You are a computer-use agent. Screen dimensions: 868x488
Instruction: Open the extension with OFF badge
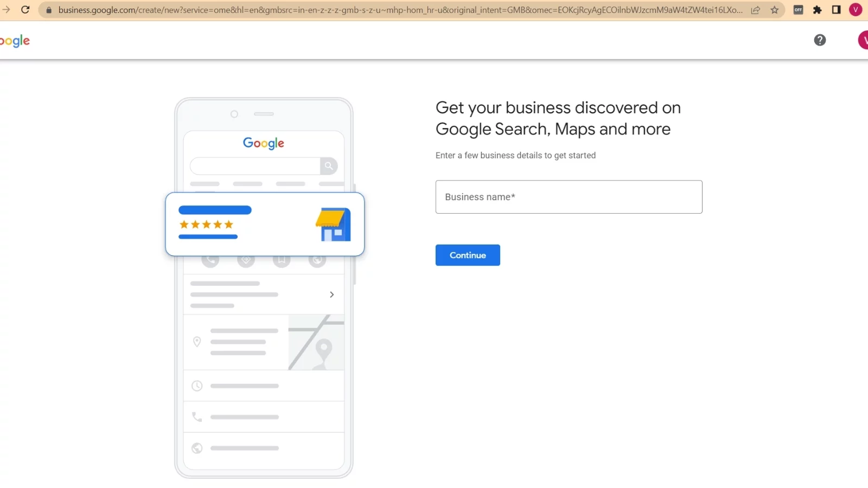click(798, 10)
